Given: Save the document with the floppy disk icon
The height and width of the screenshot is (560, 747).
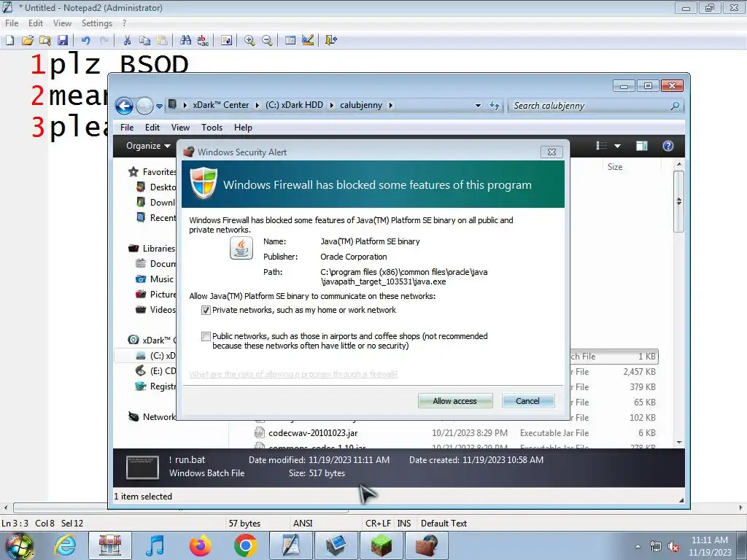Looking at the screenshot, I should pyautogui.click(x=63, y=41).
